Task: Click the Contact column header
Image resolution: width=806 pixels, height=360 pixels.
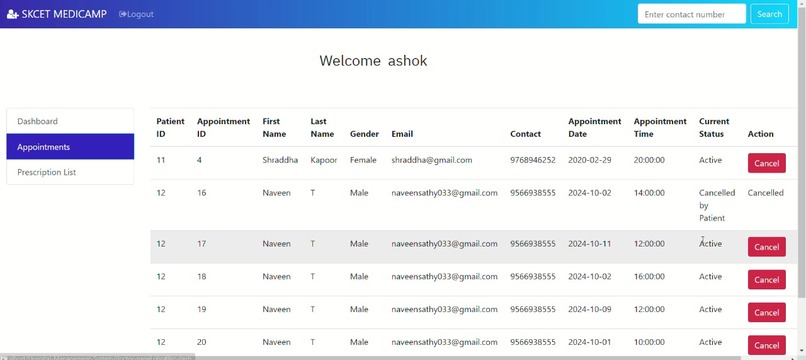Action: pos(525,134)
